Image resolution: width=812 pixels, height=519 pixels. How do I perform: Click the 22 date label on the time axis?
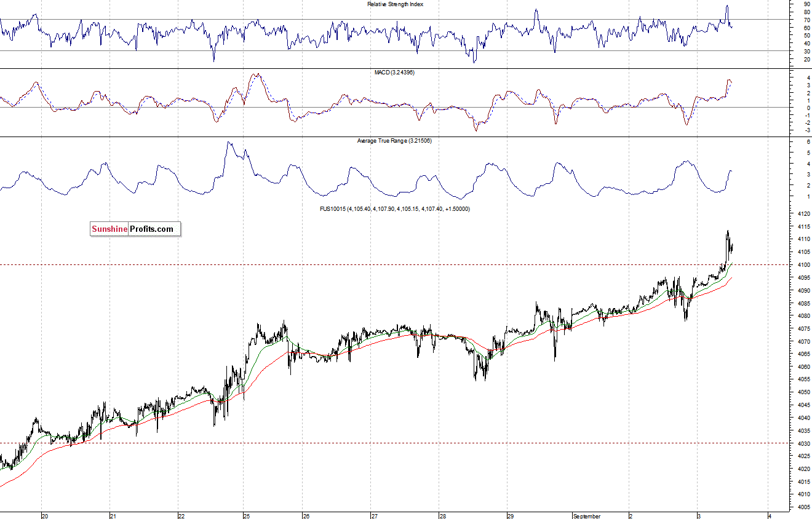pyautogui.click(x=181, y=516)
